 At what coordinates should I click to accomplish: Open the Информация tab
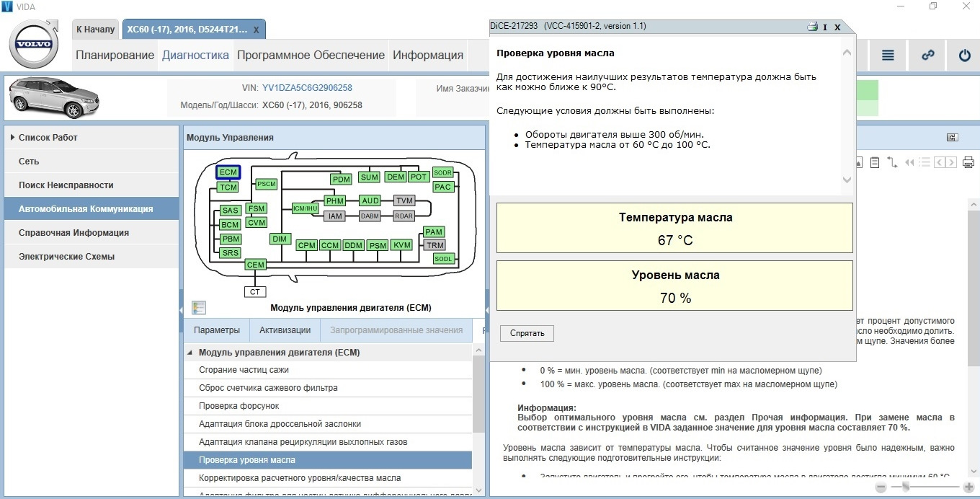tap(428, 55)
